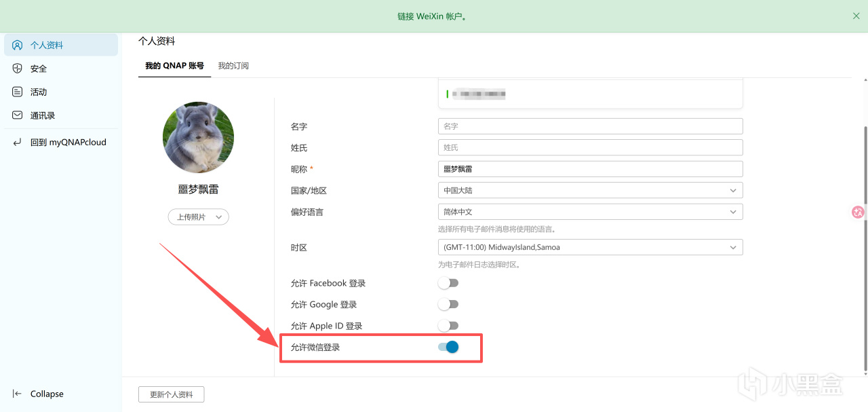Click the envelope icon beside 通讯录
868x412 pixels.
(18, 115)
